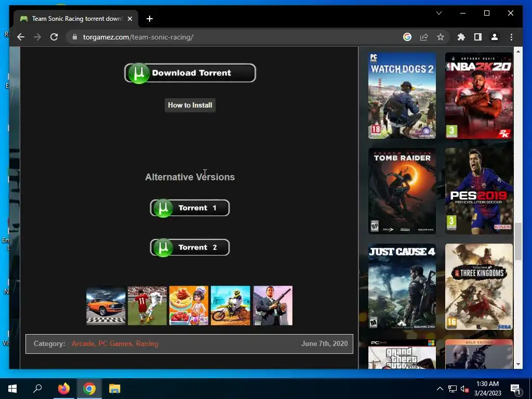Open the Just Cause 4 cover

click(x=402, y=287)
